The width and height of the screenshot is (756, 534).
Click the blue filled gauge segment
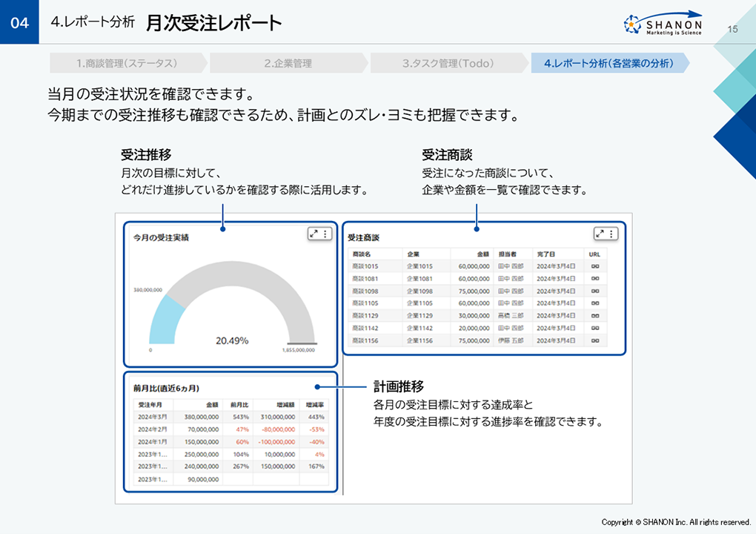pos(165,323)
